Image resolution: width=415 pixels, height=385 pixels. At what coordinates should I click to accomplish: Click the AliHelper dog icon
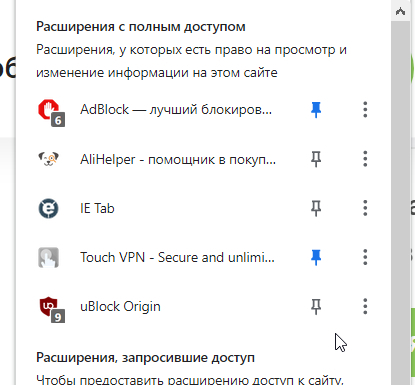click(x=49, y=159)
